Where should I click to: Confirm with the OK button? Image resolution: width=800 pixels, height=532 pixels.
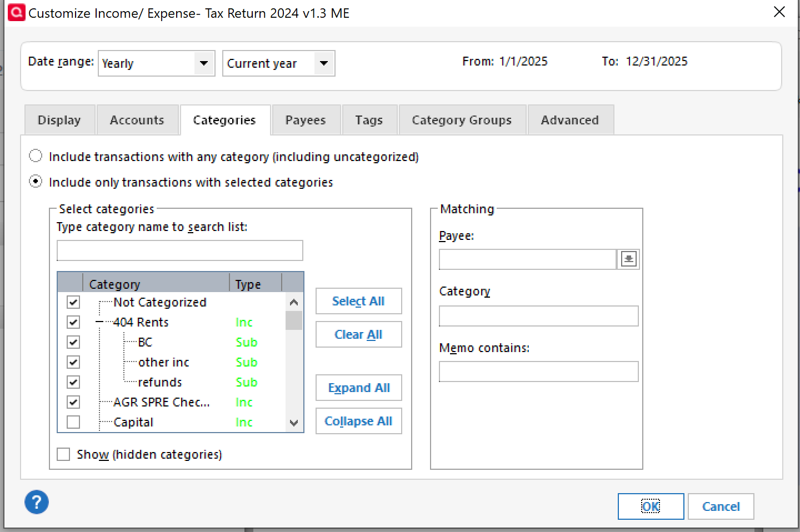click(x=651, y=506)
